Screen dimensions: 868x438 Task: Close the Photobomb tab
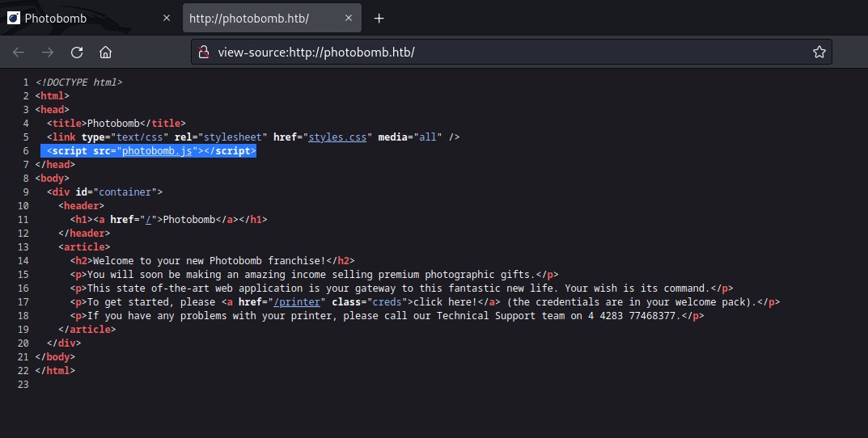(167, 18)
